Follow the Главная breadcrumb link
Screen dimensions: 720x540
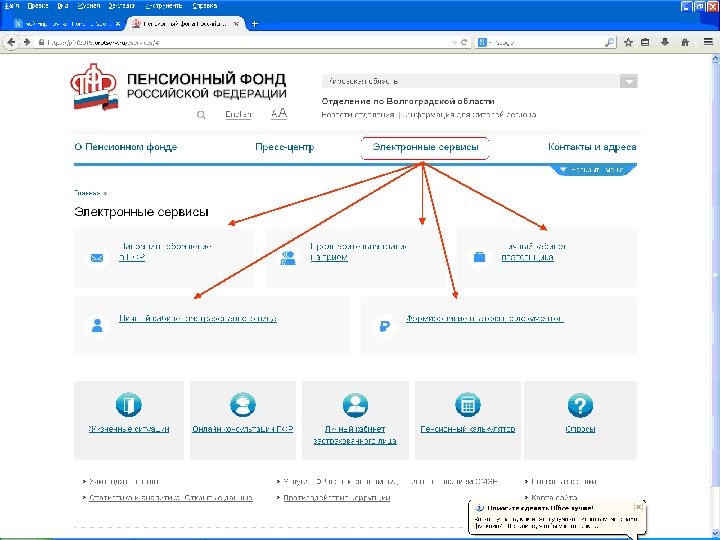(87, 193)
